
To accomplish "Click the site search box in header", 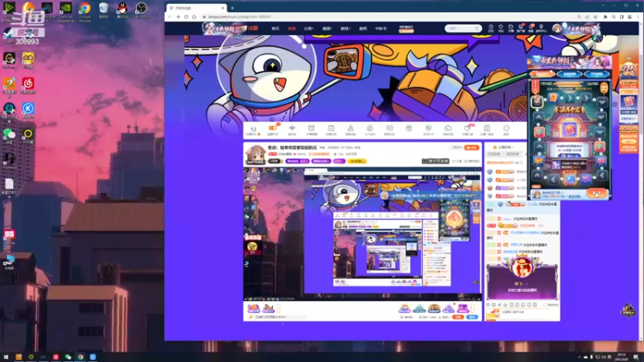I will tap(463, 28).
